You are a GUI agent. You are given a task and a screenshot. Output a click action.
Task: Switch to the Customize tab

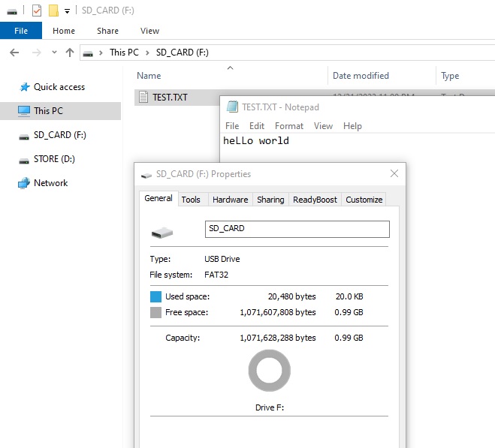(x=364, y=200)
